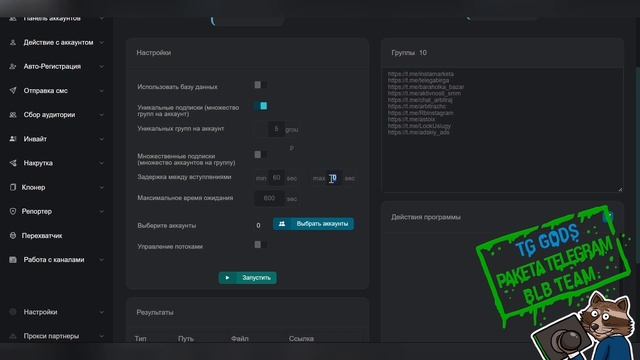The width and height of the screenshot is (640, 360).
Task: Click the Авто-Регистрация sidebar icon
Action: click(13, 67)
